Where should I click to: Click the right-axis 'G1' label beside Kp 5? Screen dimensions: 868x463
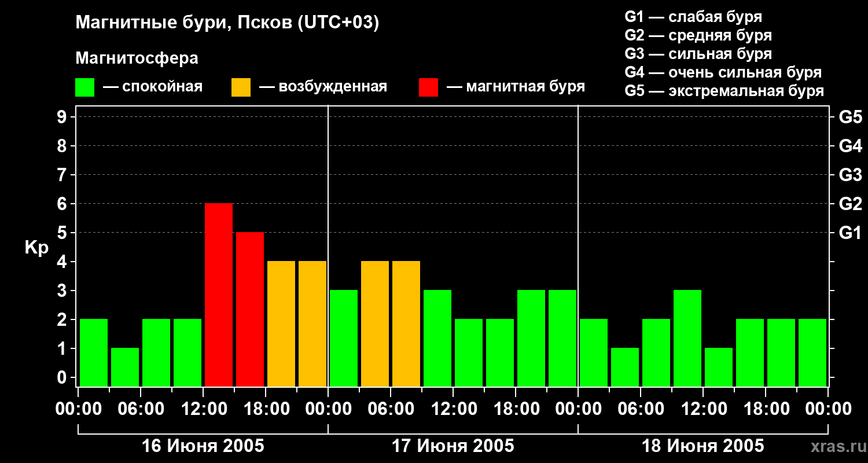pyautogui.click(x=851, y=233)
